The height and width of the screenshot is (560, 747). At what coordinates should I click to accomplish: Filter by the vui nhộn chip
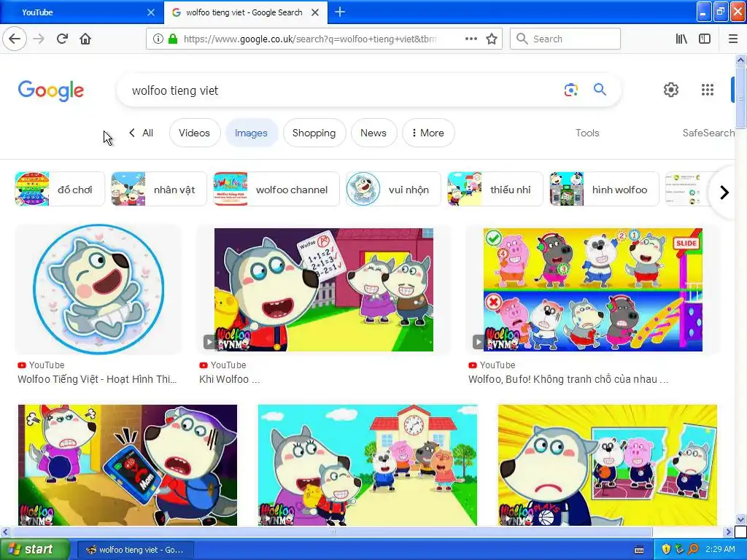(393, 189)
